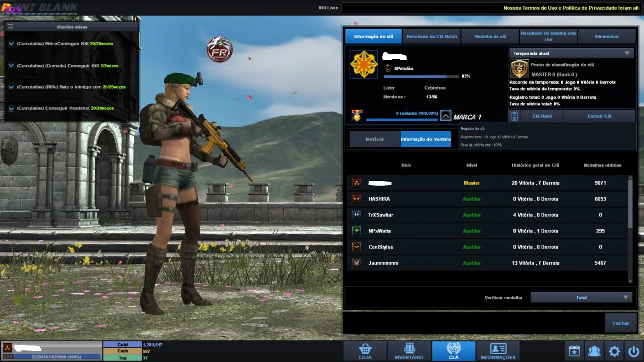This screenshot has height=362, width=644.
Task: Close the clan window with Fechar
Action: 621,323
